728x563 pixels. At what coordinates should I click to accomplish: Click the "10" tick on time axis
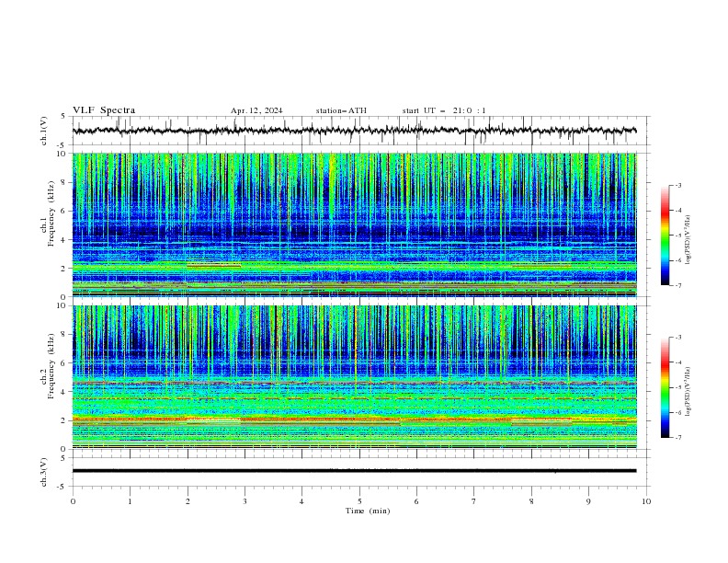[x=646, y=501]
